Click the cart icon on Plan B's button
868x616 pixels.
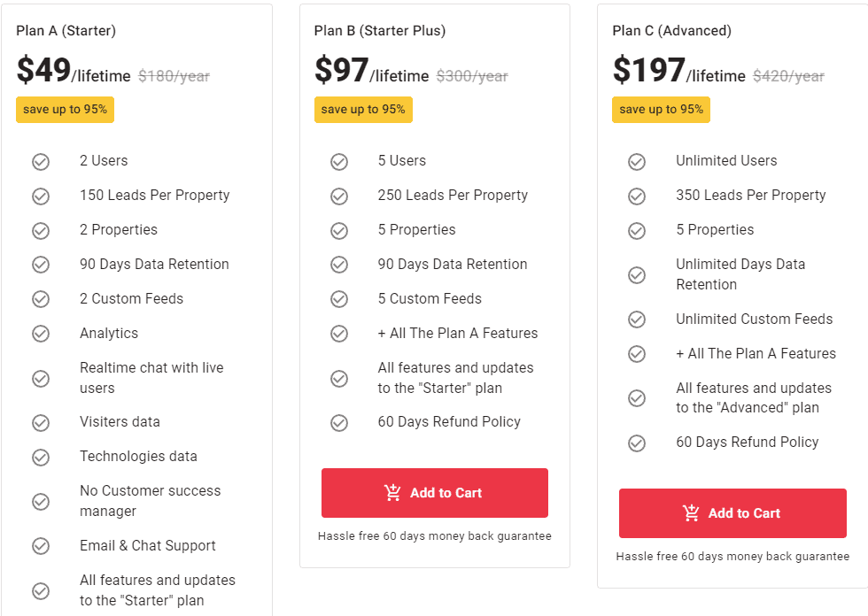click(392, 492)
